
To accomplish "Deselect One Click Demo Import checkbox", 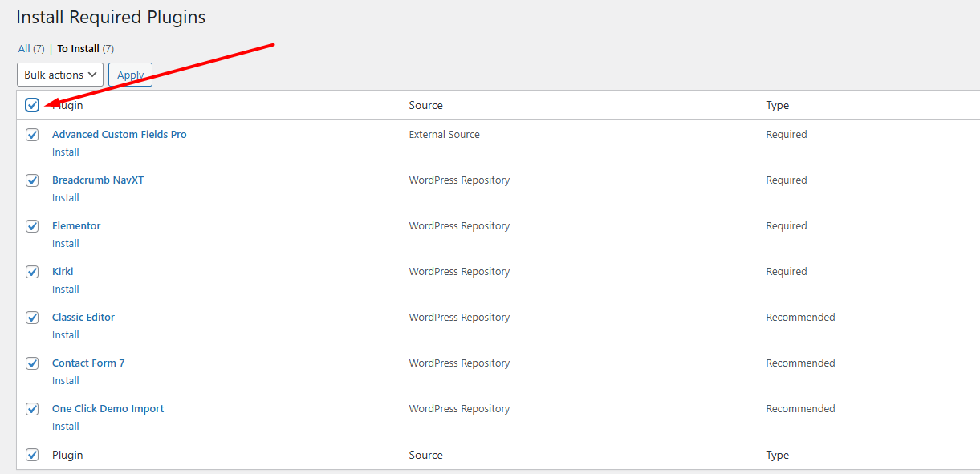I will pyautogui.click(x=32, y=409).
